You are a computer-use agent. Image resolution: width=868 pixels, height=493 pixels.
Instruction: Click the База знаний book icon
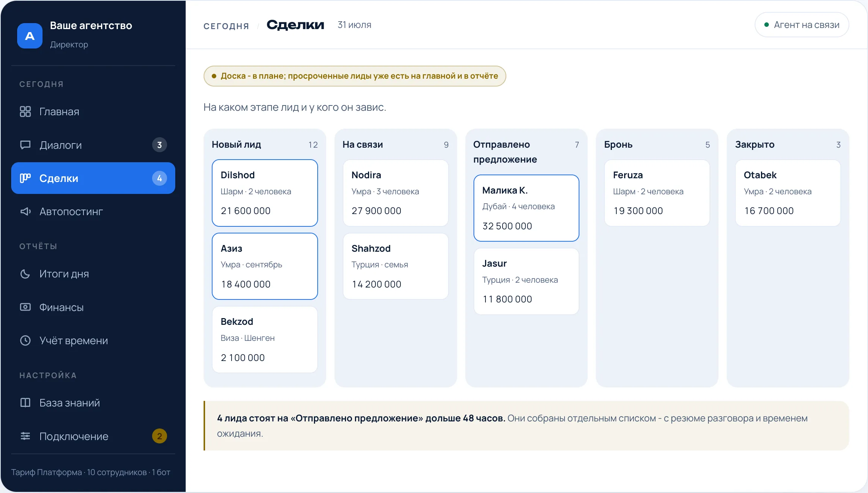pos(25,403)
